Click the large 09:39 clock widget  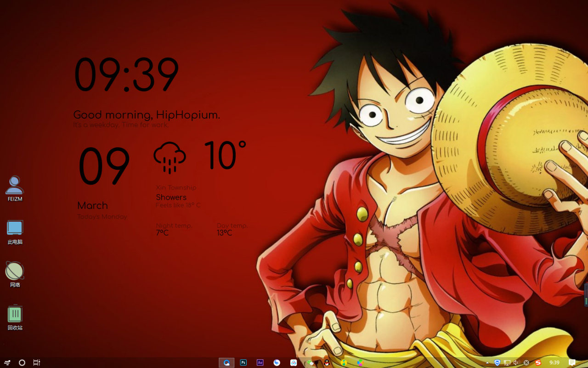[x=126, y=75]
